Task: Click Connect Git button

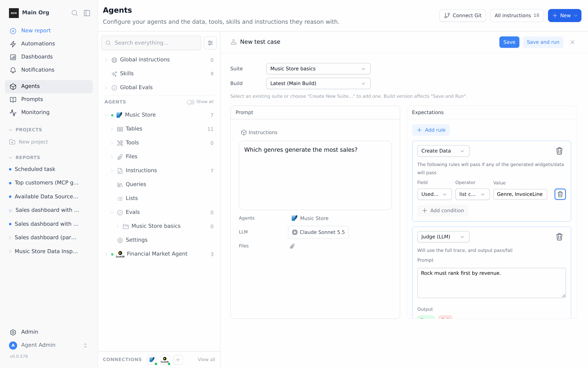Action: pyautogui.click(x=462, y=16)
